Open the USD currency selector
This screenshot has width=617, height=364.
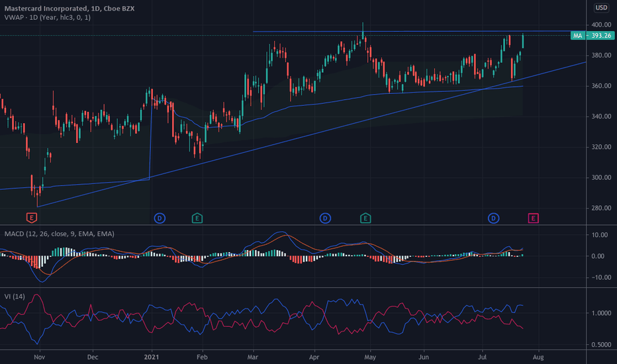point(601,7)
